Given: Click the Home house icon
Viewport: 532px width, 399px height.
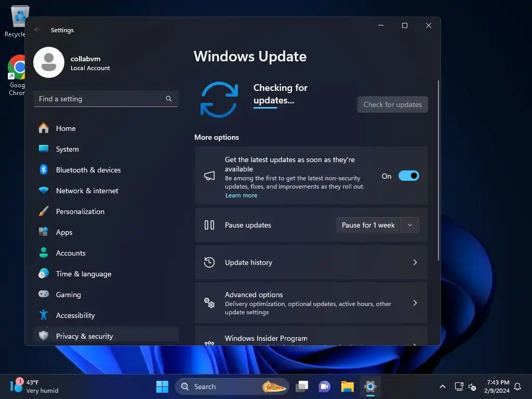Looking at the screenshot, I should pyautogui.click(x=44, y=128).
